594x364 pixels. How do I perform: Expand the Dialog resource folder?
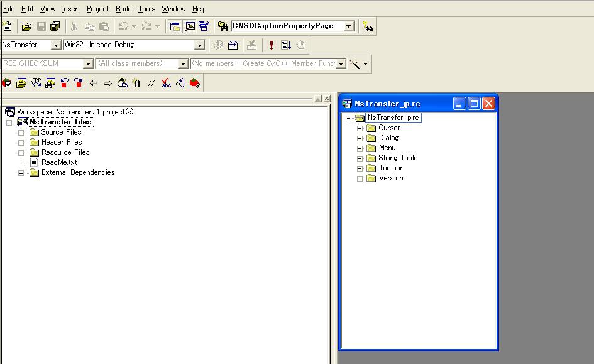(x=360, y=138)
